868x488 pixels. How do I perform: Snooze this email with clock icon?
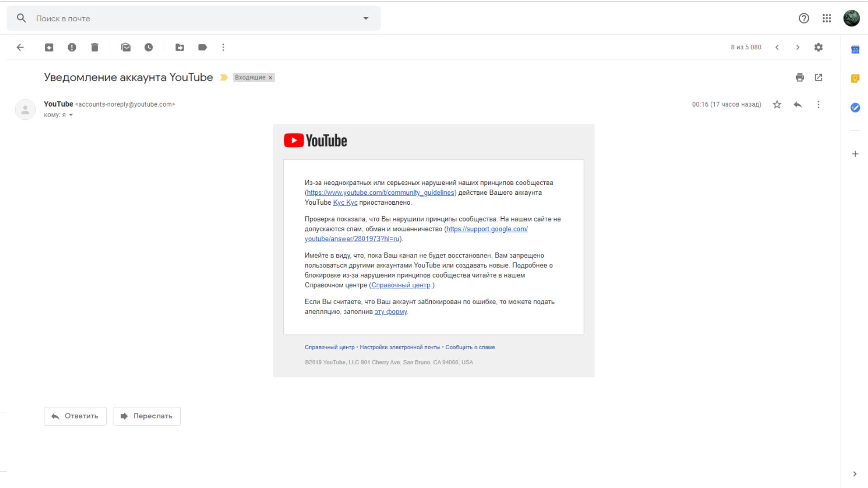click(149, 47)
